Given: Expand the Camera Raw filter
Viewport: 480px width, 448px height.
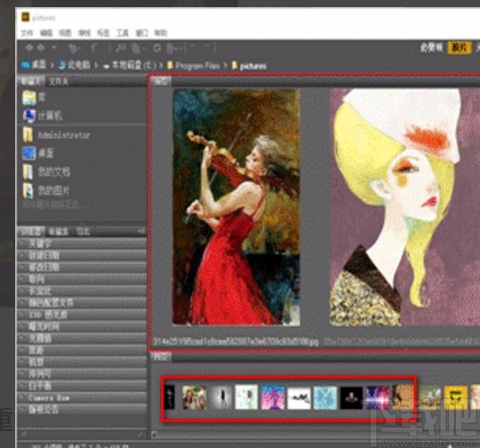Looking at the screenshot, I should point(82,397).
